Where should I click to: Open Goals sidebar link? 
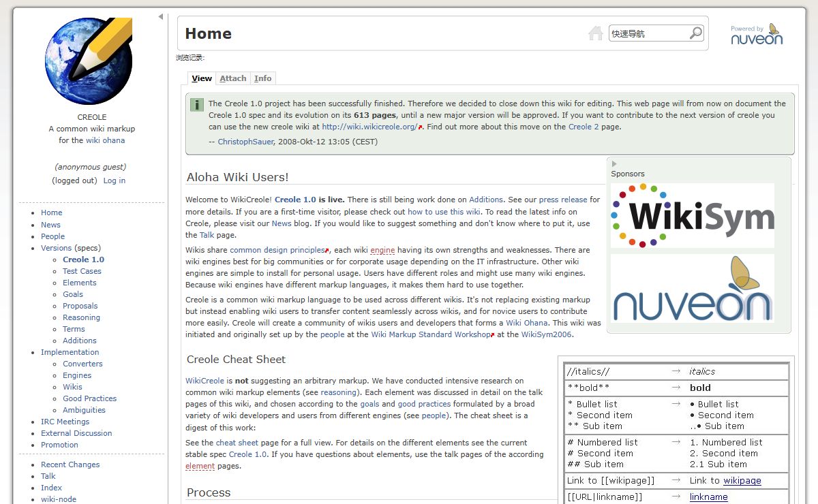click(x=73, y=294)
